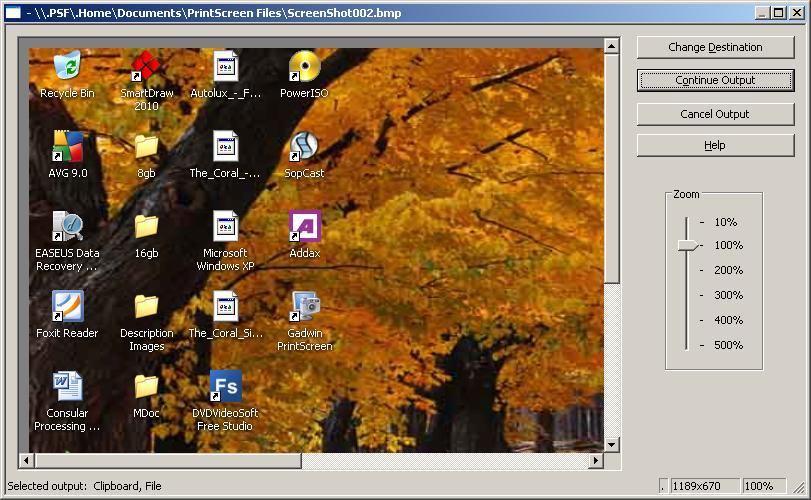Viewport: 811px width, 500px height.
Task: Click the The_Coral_-... file icon
Action: [x=226, y=146]
